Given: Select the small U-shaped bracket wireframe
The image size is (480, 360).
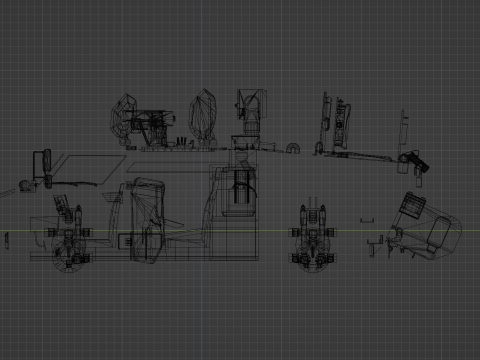Looking at the screenshot, I should tap(367, 220).
